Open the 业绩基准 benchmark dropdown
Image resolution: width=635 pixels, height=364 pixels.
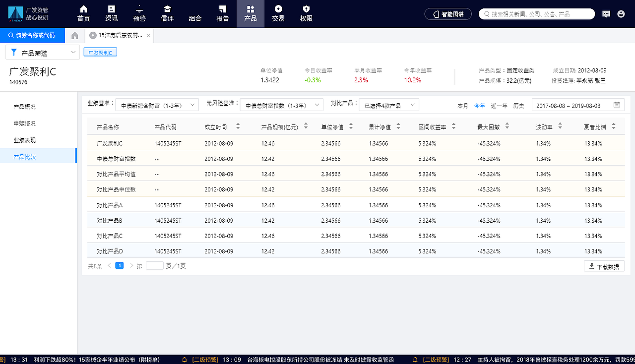[x=157, y=105]
